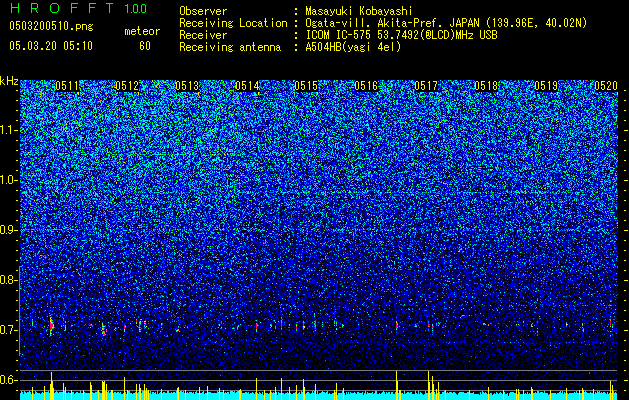The width and height of the screenshot is (629, 400).
Task: Click the Receiving Location label
Action: coord(233,23)
